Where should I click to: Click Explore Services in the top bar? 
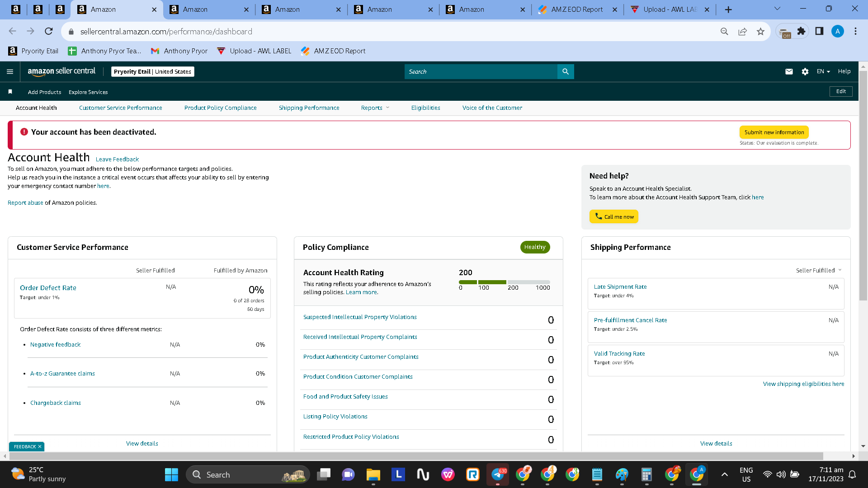tap(88, 92)
